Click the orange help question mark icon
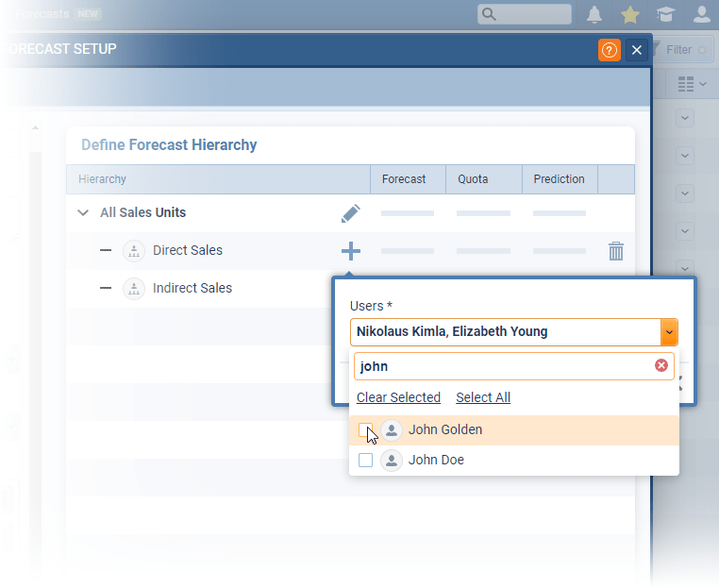This screenshot has height=588, width=719. [609, 50]
